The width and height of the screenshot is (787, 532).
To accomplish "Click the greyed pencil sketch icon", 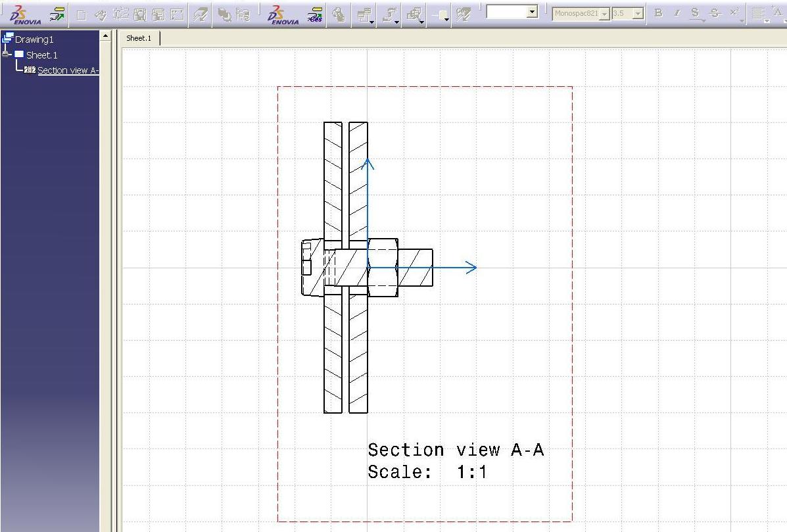I will (x=462, y=14).
